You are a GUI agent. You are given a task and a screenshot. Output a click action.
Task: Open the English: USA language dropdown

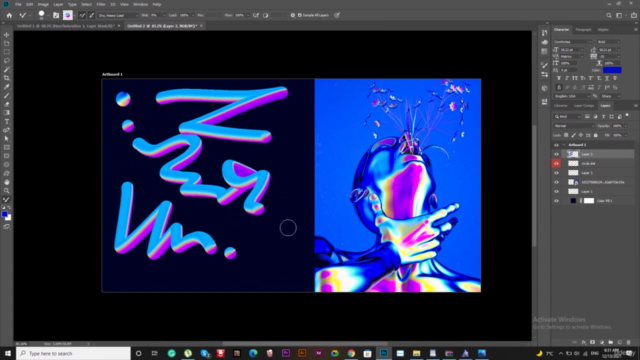pyautogui.click(x=572, y=96)
